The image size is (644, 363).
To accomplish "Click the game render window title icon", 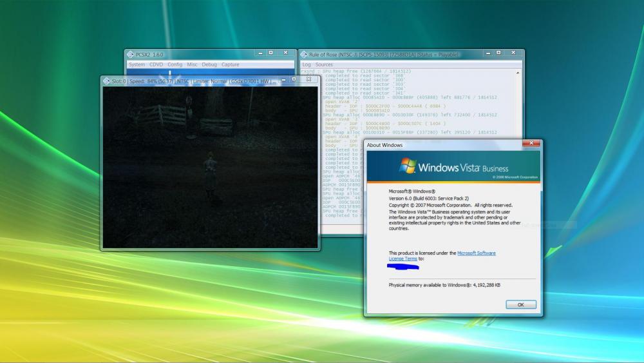I will 106,81.
